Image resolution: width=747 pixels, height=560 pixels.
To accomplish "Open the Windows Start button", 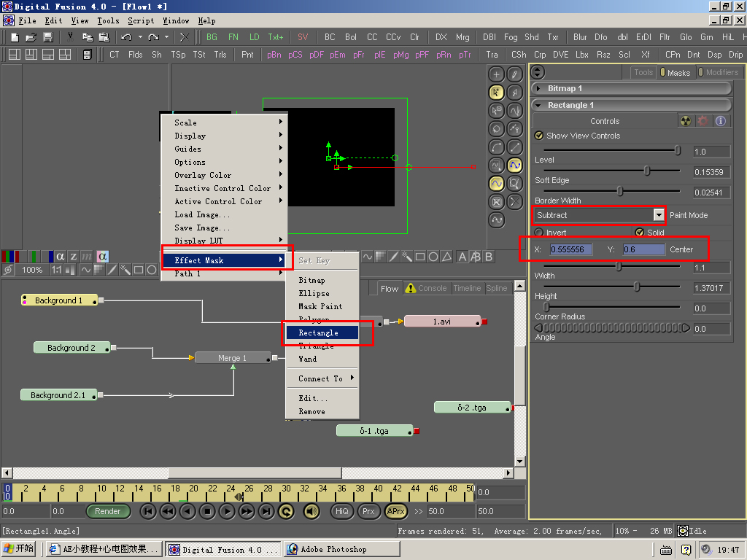I will pos(19,548).
